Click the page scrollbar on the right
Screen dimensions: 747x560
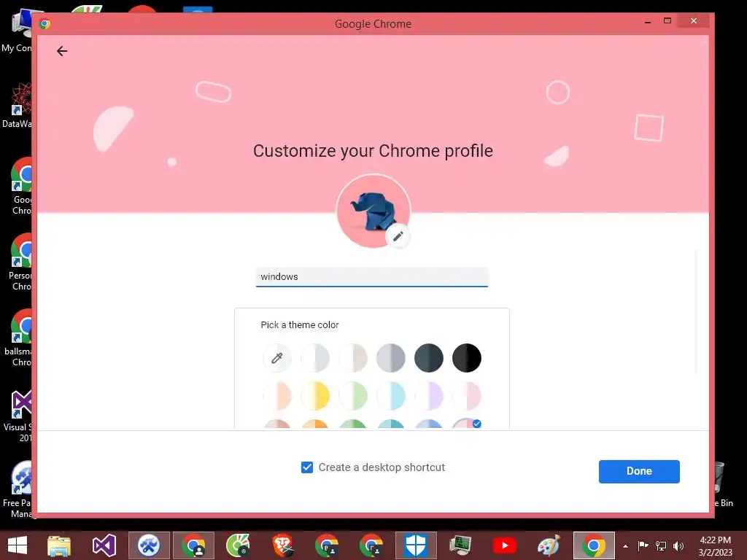pos(696,312)
